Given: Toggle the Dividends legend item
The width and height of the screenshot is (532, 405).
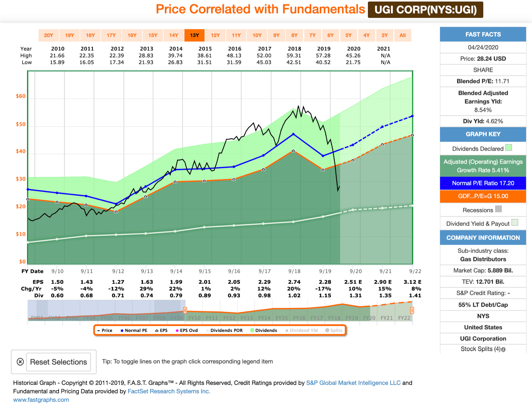Looking at the screenshot, I should pyautogui.click(x=264, y=330).
